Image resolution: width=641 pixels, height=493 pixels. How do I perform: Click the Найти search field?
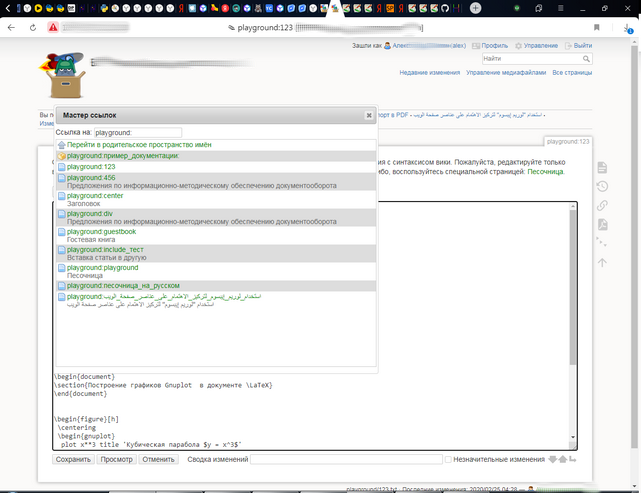pyautogui.click(x=532, y=59)
